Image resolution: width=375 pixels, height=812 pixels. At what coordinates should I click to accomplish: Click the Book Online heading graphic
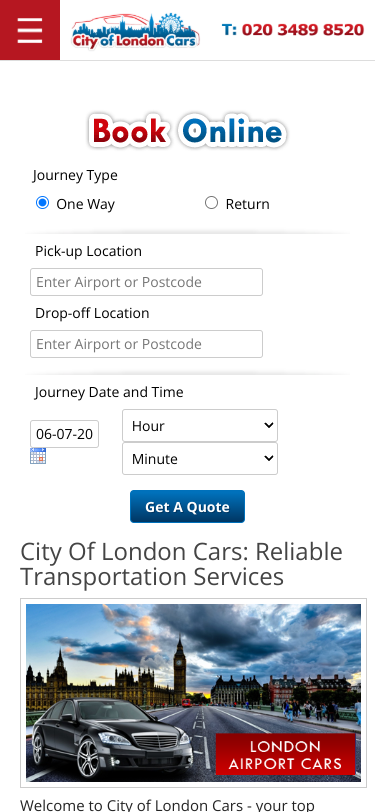pyautogui.click(x=188, y=131)
